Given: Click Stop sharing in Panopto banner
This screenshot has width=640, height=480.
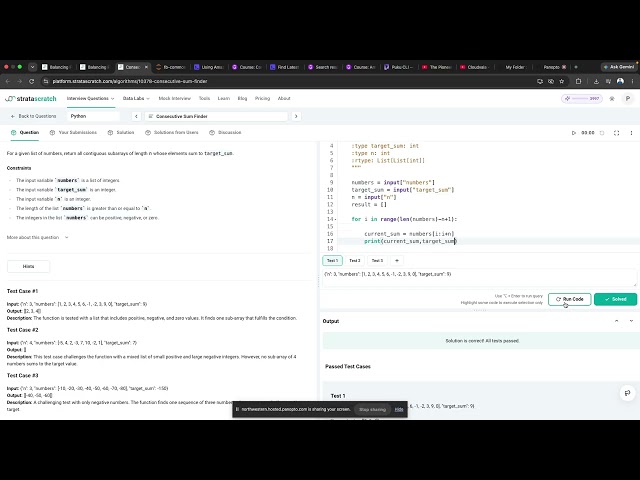Looking at the screenshot, I should coord(372,409).
